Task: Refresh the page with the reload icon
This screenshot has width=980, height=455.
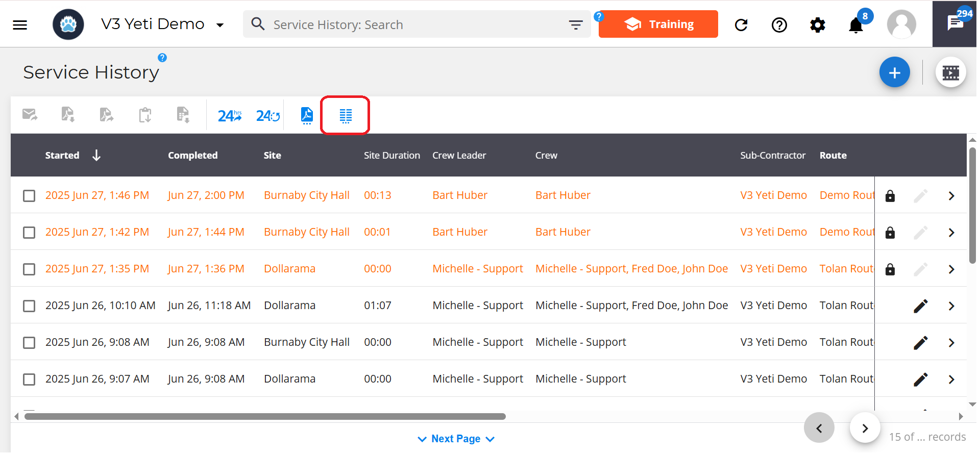Action: coord(741,24)
